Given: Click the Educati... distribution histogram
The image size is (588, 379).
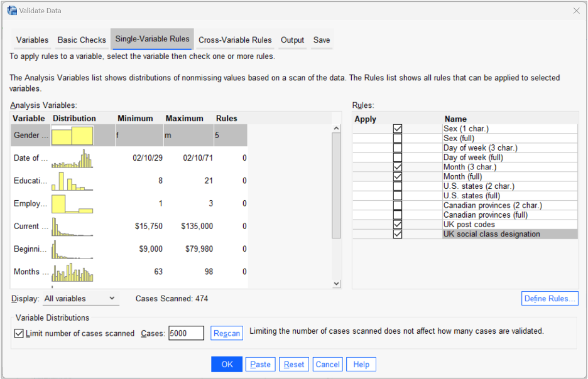Looking at the screenshot, I should (72, 181).
